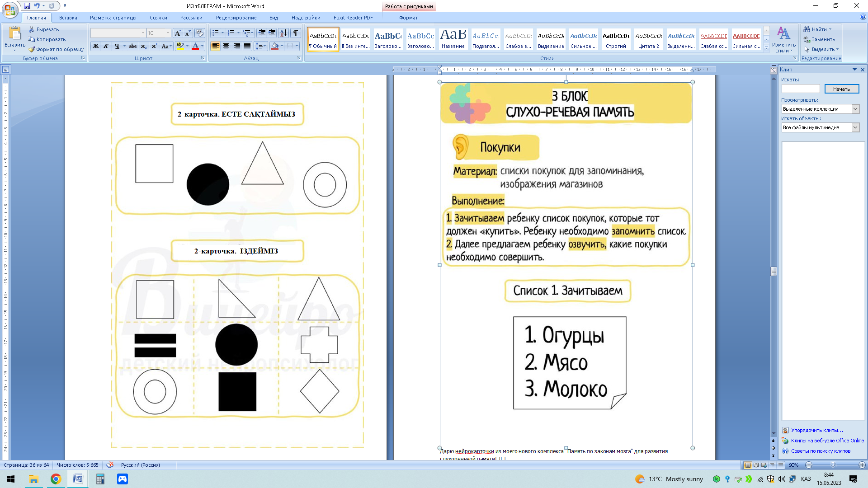
Task: Expand Просматривать collections dropdown
Action: (x=855, y=109)
